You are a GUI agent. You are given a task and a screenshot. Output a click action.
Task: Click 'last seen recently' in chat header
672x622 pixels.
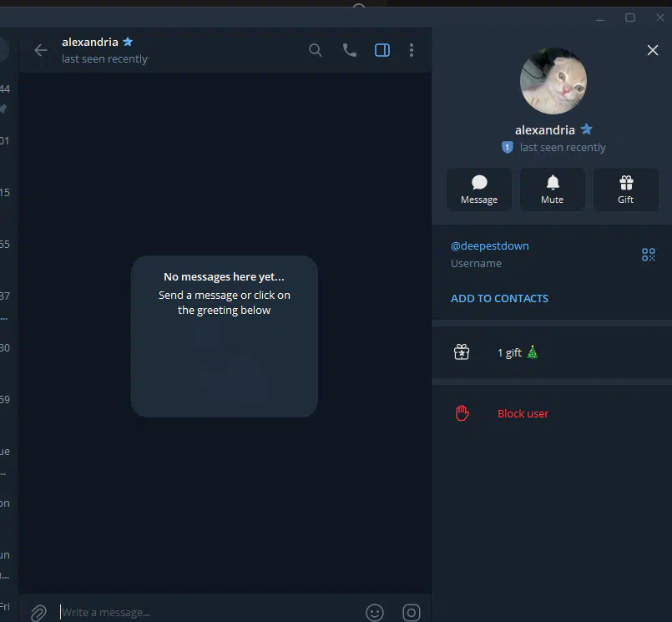(x=104, y=58)
